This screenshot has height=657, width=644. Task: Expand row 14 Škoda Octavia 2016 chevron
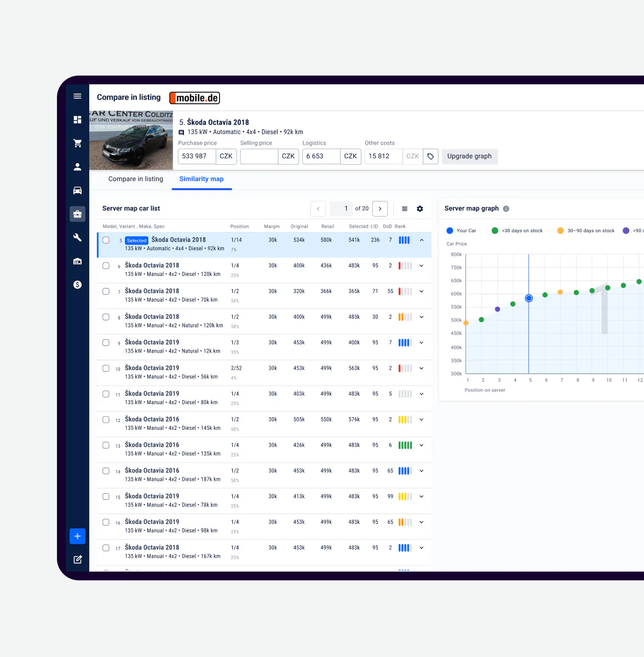coord(422,471)
